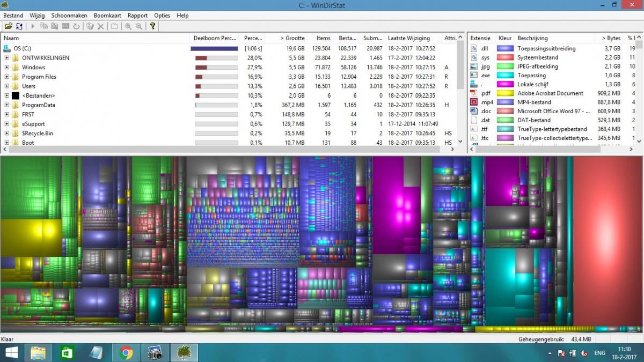Click the .exe application file icon

click(x=474, y=75)
